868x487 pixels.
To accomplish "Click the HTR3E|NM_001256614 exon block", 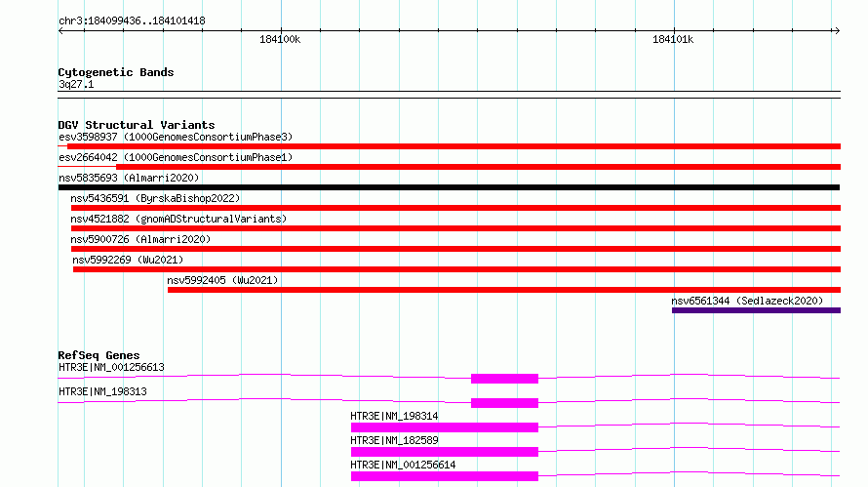I will [x=445, y=476].
